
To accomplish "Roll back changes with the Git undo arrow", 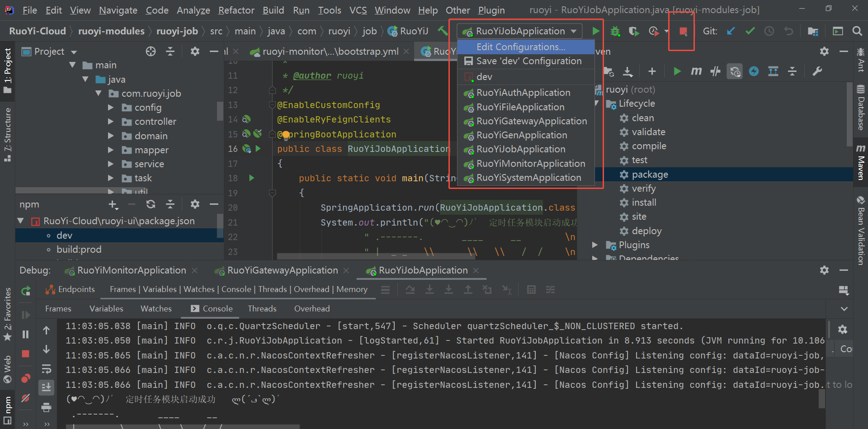I will [x=788, y=31].
